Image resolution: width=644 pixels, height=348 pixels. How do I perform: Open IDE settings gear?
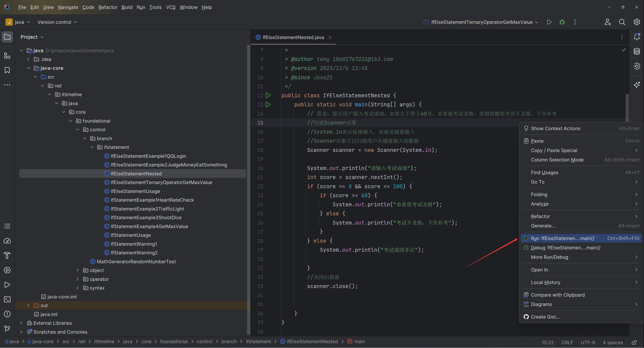pyautogui.click(x=636, y=22)
